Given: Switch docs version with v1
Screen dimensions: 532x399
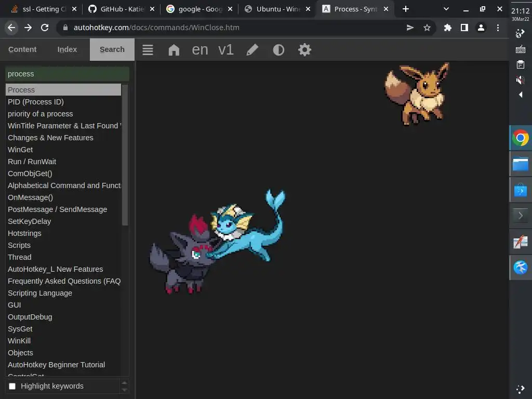Looking at the screenshot, I should [226, 50].
